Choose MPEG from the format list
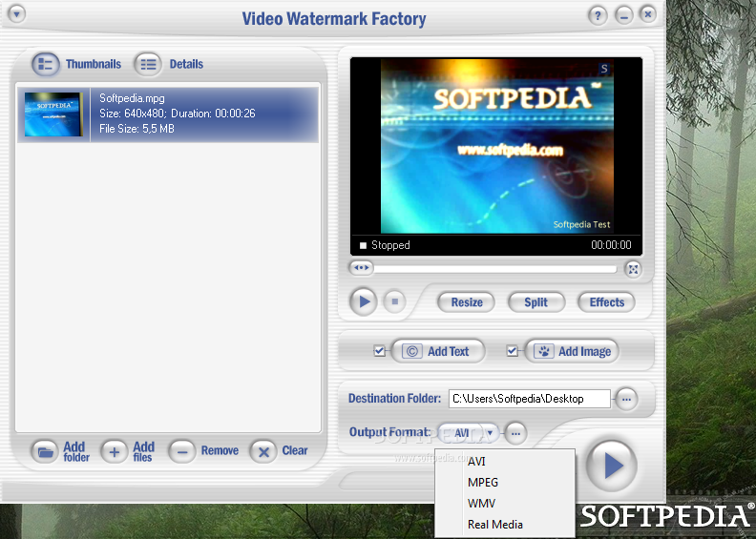 (x=505, y=483)
